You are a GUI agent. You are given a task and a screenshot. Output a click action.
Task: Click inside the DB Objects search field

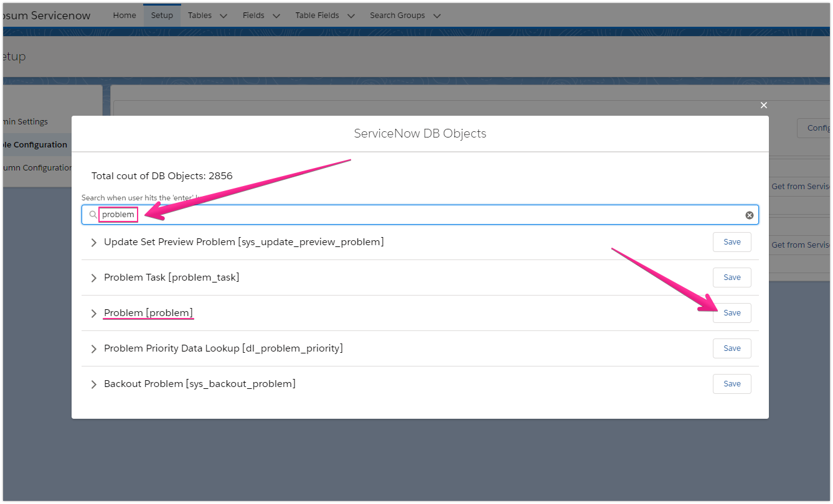pos(374,214)
